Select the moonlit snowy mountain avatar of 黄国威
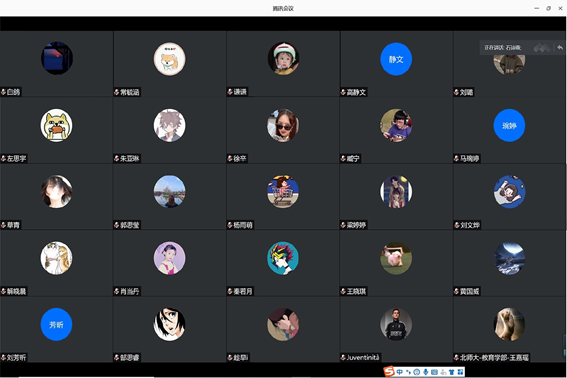 pyautogui.click(x=509, y=258)
